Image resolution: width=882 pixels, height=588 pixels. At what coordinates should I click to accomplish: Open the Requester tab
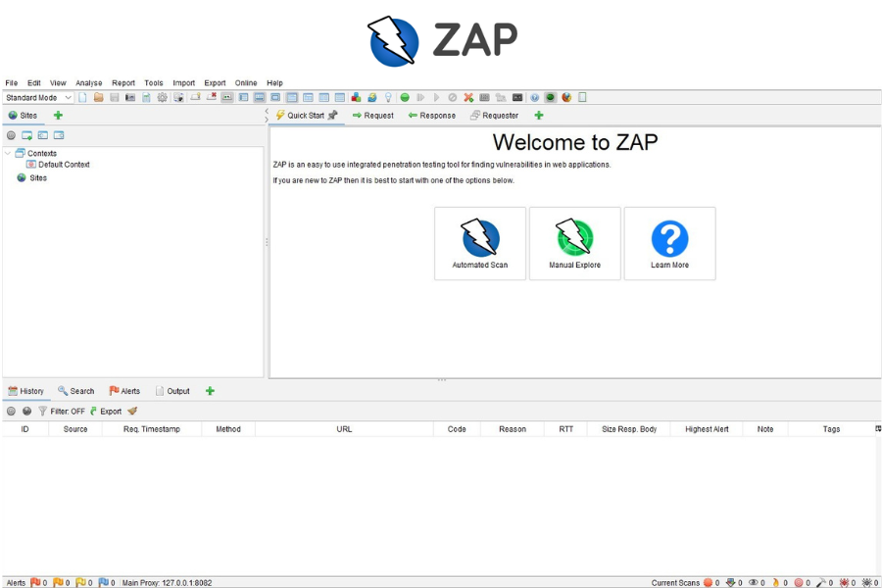pos(494,116)
